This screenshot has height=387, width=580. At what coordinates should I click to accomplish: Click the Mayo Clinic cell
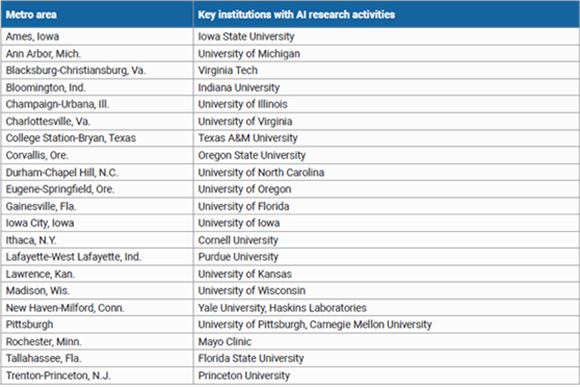387,341
